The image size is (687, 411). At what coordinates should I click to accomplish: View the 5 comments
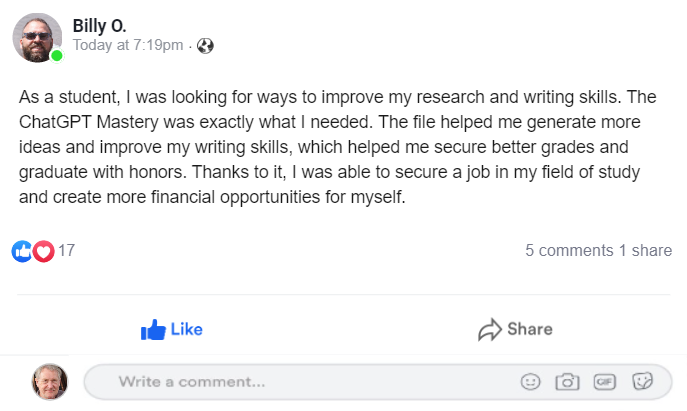(x=569, y=251)
